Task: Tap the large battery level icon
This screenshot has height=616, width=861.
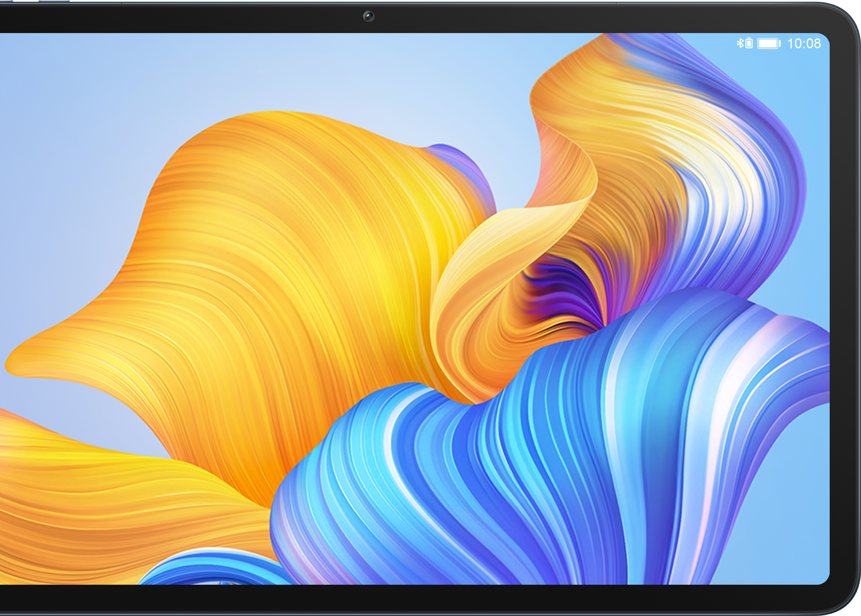Action: (769, 43)
